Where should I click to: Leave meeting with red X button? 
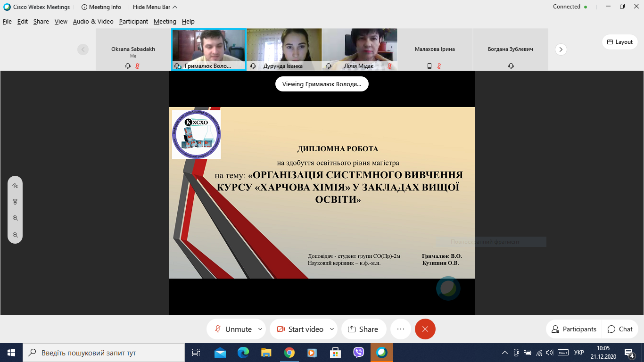click(x=425, y=329)
